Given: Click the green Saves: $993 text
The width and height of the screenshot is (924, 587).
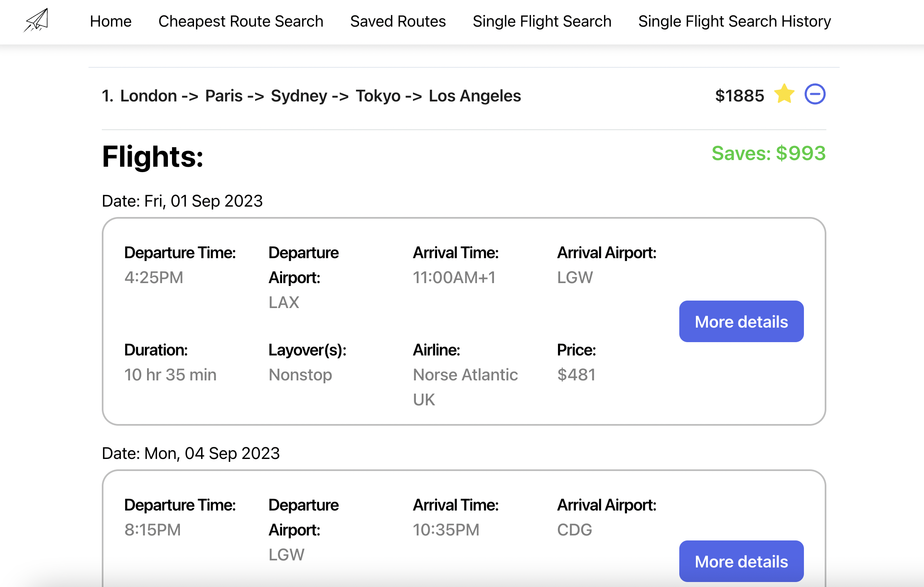Looking at the screenshot, I should point(768,153).
